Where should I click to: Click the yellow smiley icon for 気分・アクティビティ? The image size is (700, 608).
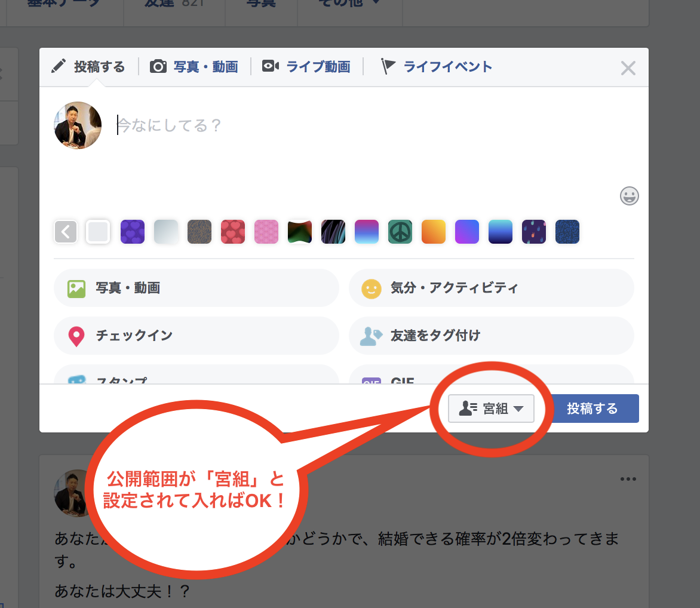point(372,289)
